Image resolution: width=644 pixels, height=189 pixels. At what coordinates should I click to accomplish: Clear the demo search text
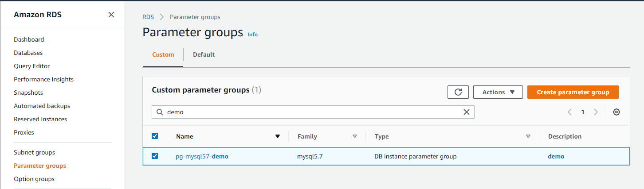467,112
